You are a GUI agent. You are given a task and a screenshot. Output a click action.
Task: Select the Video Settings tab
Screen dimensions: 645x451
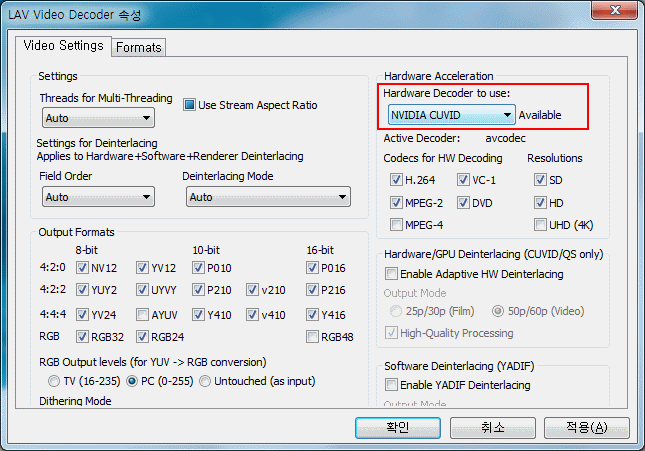pyautogui.click(x=63, y=46)
